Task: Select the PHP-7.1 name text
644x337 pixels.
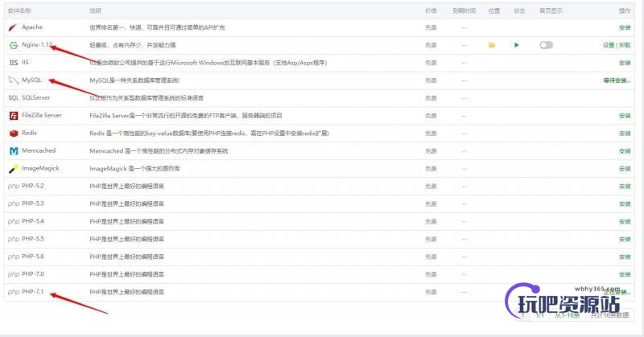Action: (33, 292)
